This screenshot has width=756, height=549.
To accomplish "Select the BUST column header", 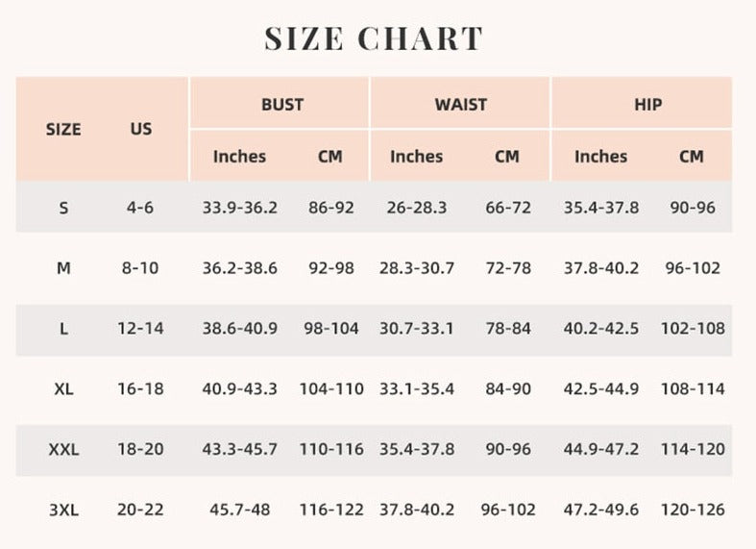I will 282,104.
